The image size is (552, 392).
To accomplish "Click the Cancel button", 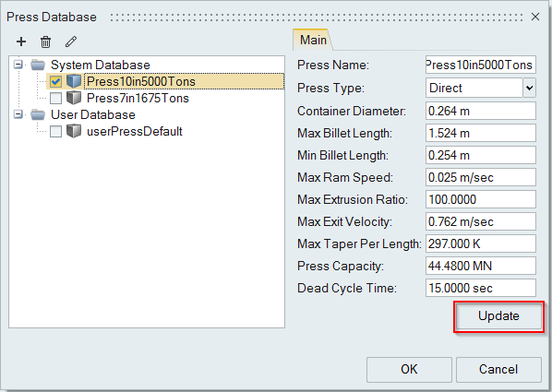I will (498, 370).
